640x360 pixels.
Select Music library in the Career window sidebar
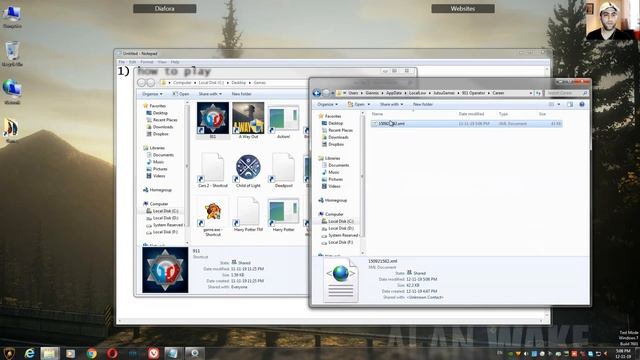(333, 172)
